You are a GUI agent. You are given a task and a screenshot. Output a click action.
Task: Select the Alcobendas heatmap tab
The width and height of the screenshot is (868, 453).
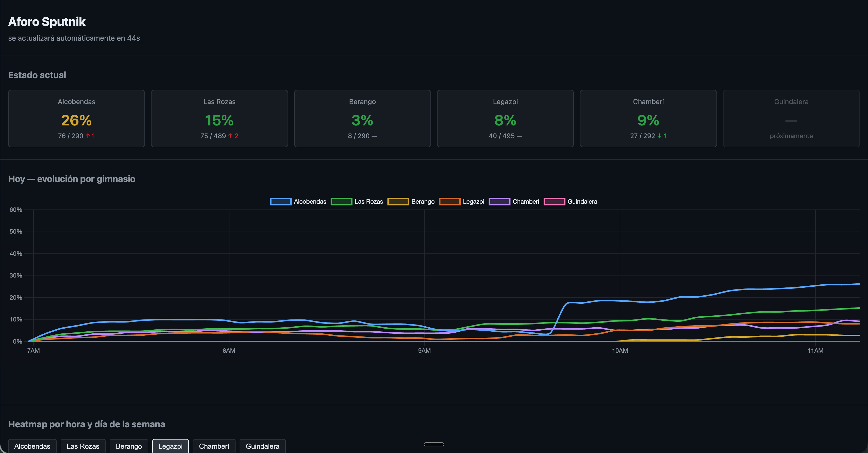[x=32, y=446]
